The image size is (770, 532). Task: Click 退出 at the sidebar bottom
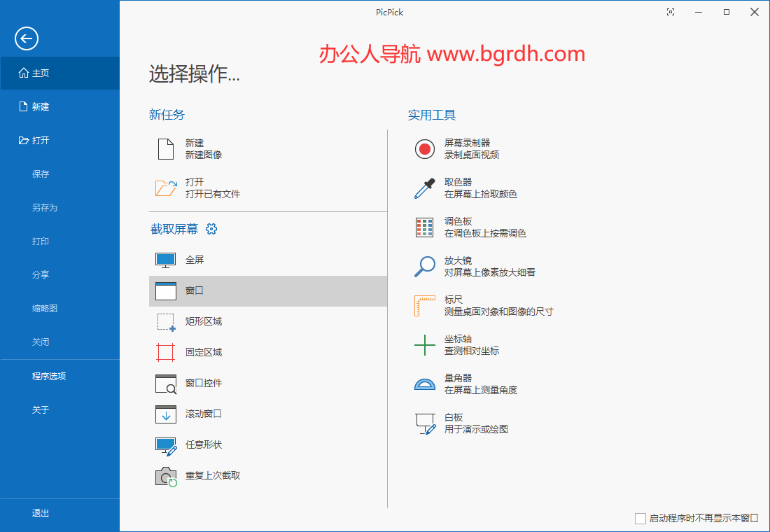[x=41, y=513]
